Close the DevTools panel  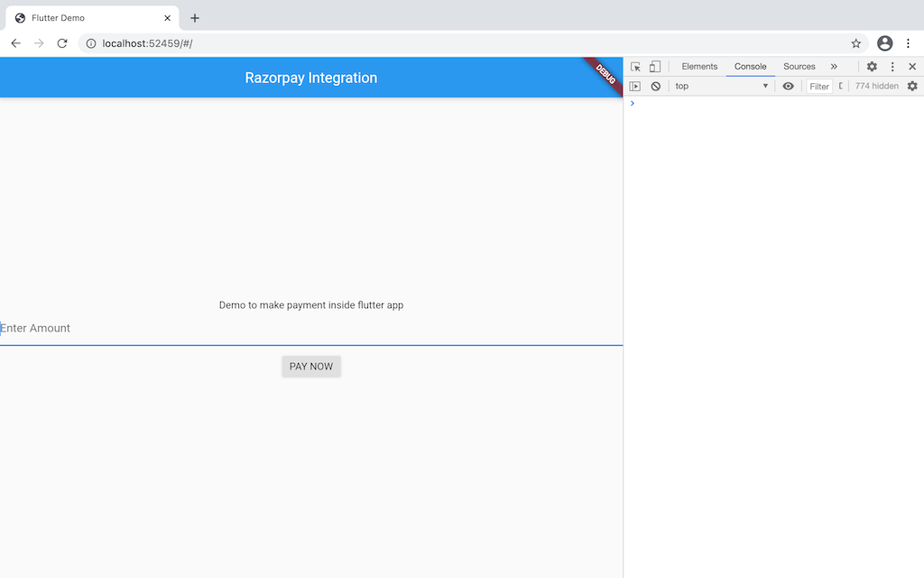(912, 67)
